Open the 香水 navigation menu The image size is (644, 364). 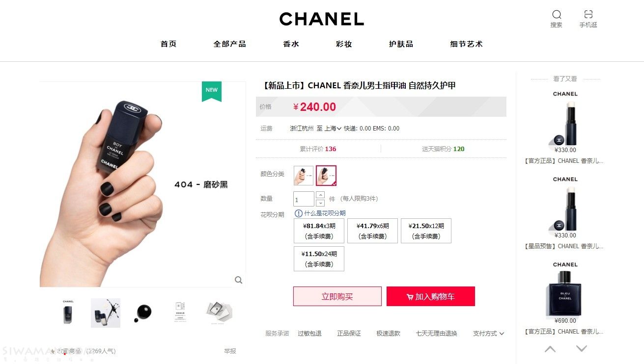291,44
